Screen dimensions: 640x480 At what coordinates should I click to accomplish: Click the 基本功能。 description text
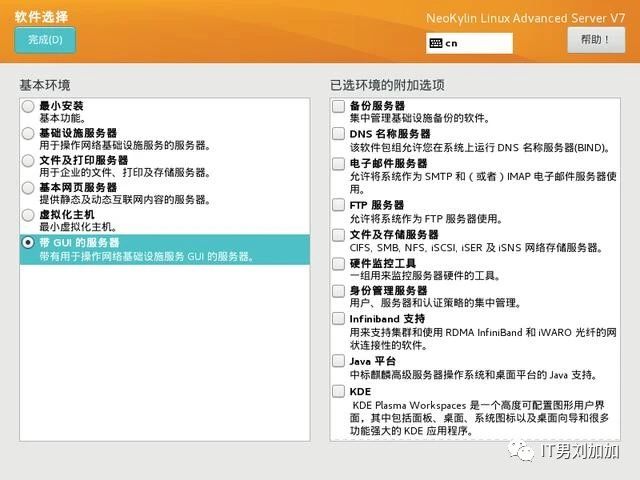tap(62, 119)
